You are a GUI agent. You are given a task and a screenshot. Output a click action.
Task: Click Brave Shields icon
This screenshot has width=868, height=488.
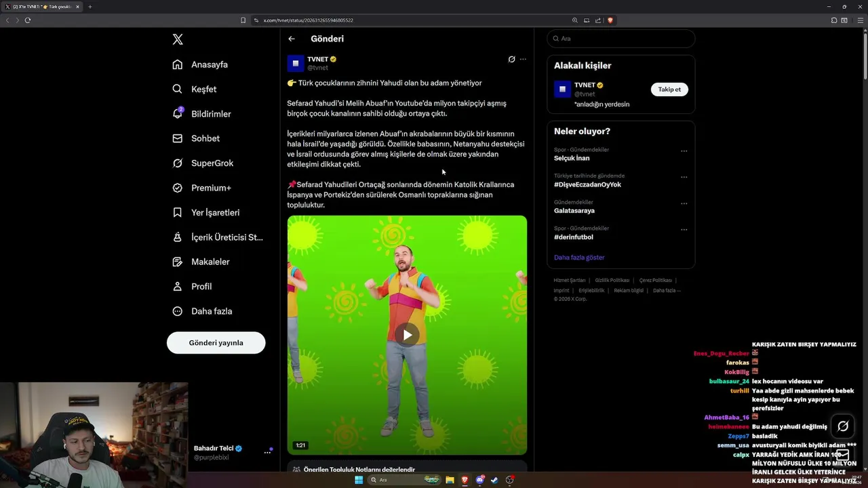pos(610,20)
